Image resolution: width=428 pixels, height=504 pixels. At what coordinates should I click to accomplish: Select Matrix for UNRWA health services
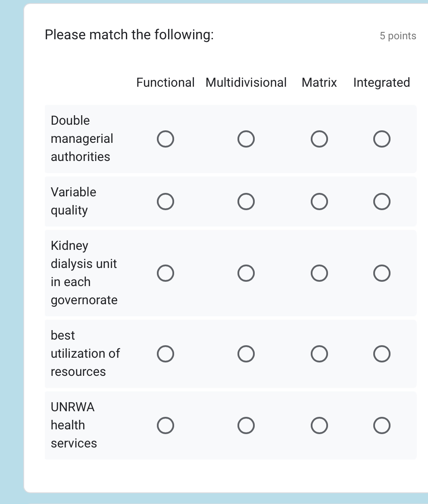coord(319,425)
